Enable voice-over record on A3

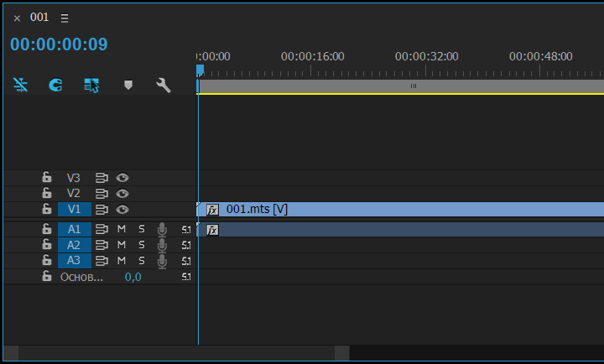coord(162,261)
